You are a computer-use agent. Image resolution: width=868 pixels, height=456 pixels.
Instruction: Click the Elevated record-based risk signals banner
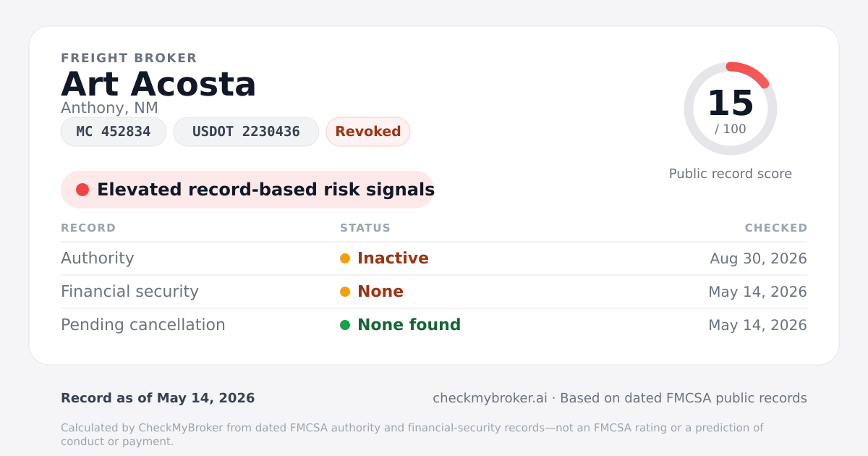click(247, 190)
